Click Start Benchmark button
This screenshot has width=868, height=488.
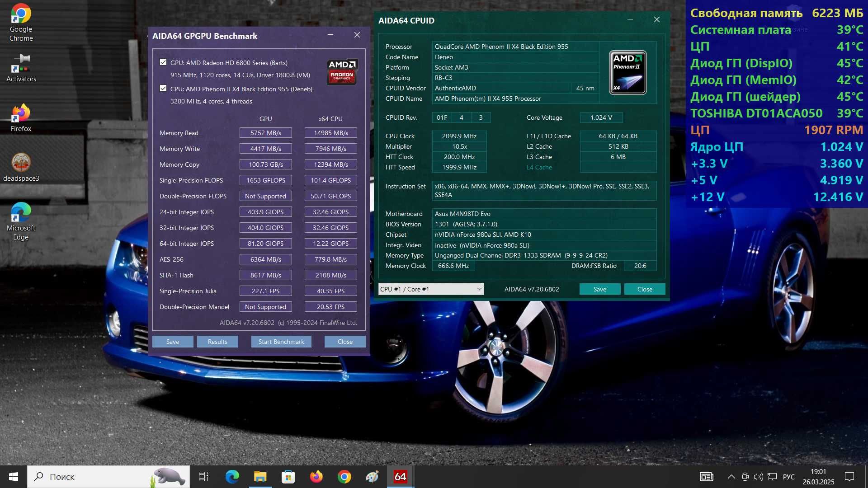pyautogui.click(x=281, y=342)
